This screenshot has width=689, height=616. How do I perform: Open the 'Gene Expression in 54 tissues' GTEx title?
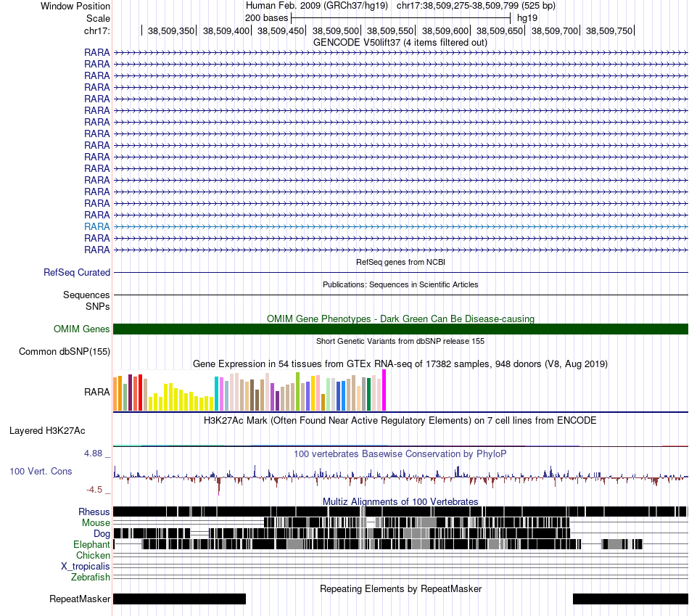click(x=400, y=364)
